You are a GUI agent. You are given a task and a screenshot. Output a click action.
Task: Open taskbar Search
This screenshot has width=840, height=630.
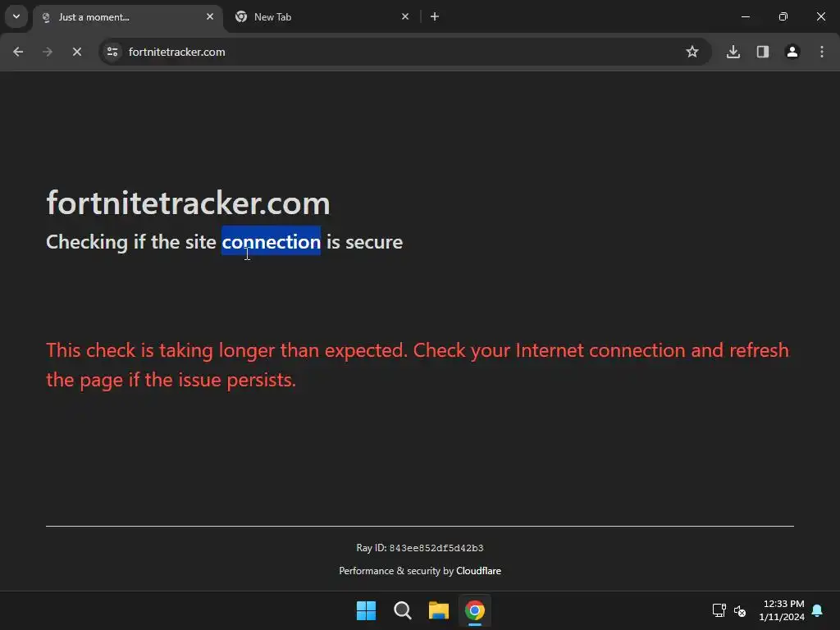pos(402,610)
